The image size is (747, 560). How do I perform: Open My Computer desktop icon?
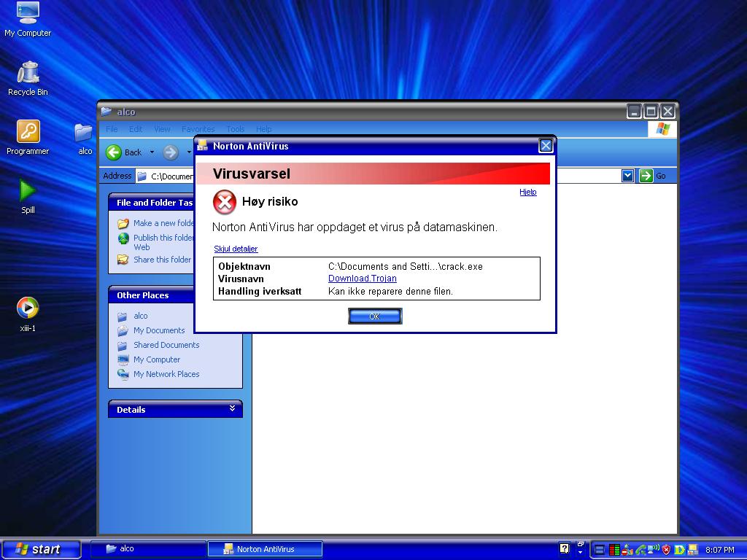coord(28,20)
